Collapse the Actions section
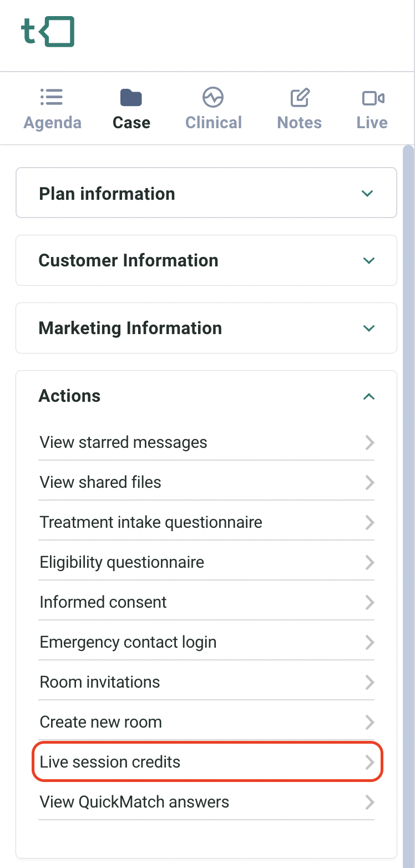Viewport: 415px width, 868px height. (x=368, y=396)
